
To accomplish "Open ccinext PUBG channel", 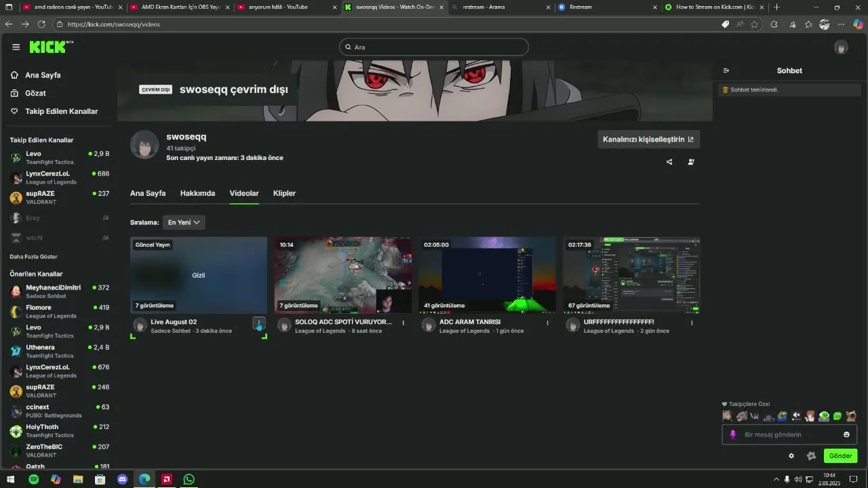I will click(x=60, y=411).
